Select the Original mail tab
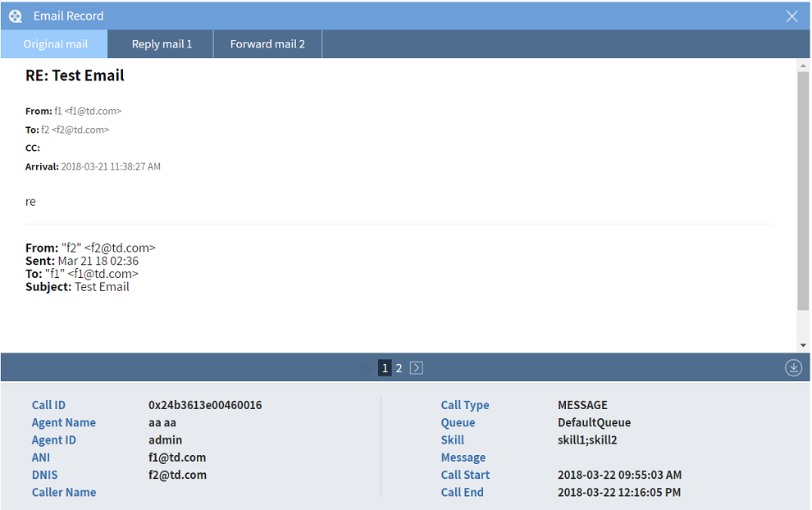The height and width of the screenshot is (510, 812). [x=53, y=43]
